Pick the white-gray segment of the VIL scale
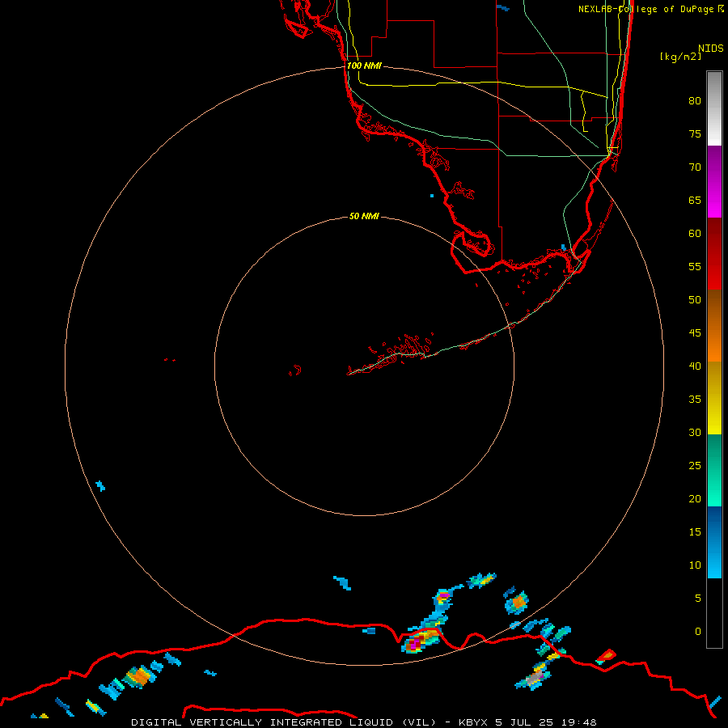This screenshot has height=728, width=728. coord(714,108)
